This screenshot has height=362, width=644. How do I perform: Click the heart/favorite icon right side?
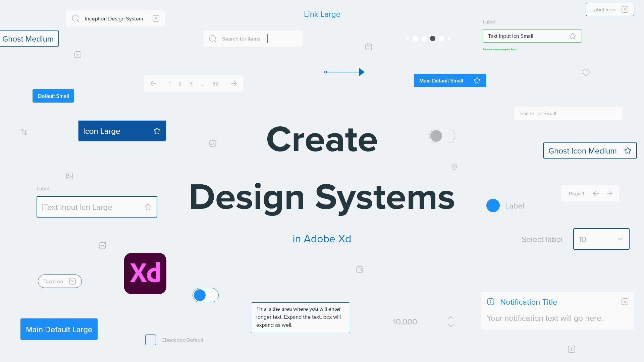[x=586, y=72]
